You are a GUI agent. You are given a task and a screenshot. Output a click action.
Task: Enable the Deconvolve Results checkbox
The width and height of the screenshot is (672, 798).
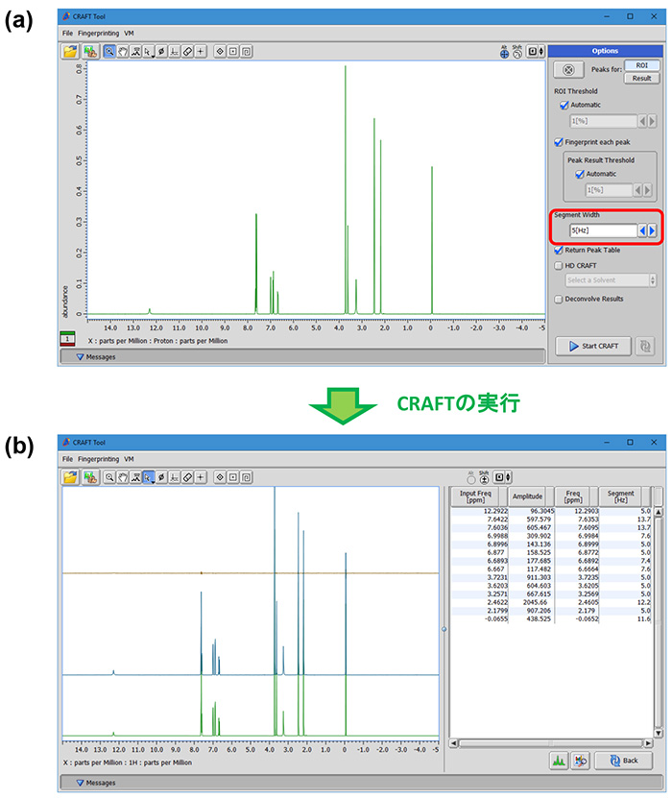pyautogui.click(x=559, y=299)
